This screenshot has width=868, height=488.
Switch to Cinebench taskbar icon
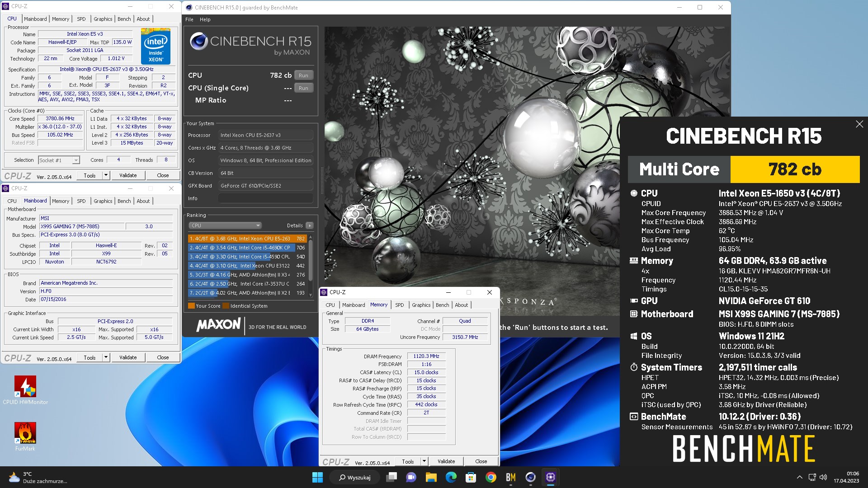point(530,477)
